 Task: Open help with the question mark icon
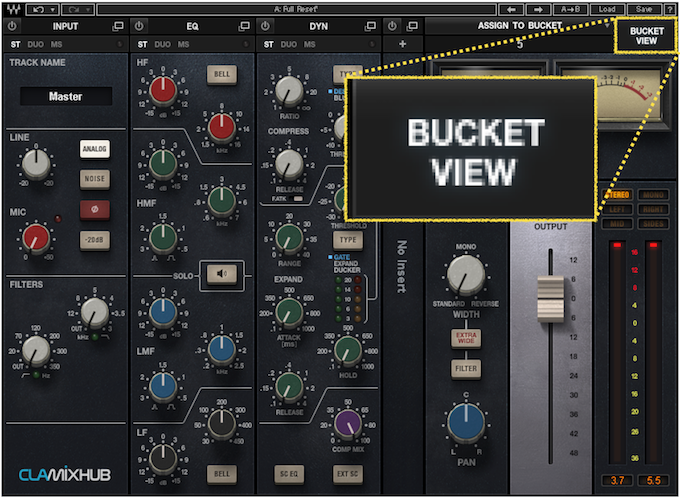[x=670, y=9]
